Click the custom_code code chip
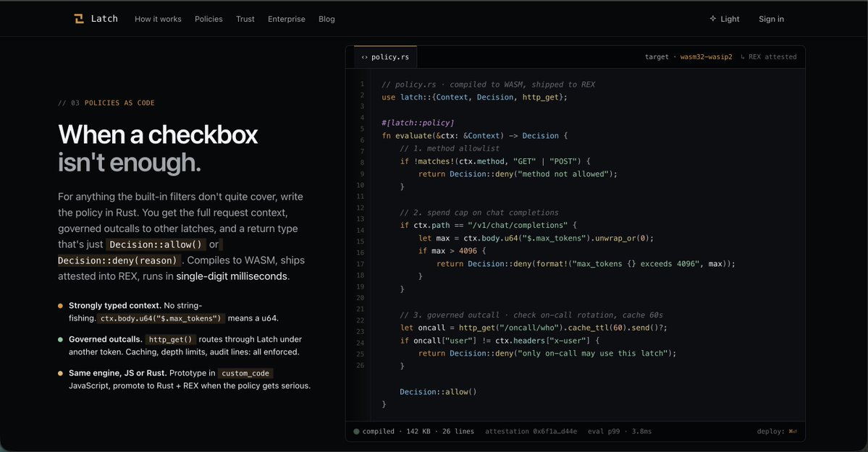 (x=245, y=373)
